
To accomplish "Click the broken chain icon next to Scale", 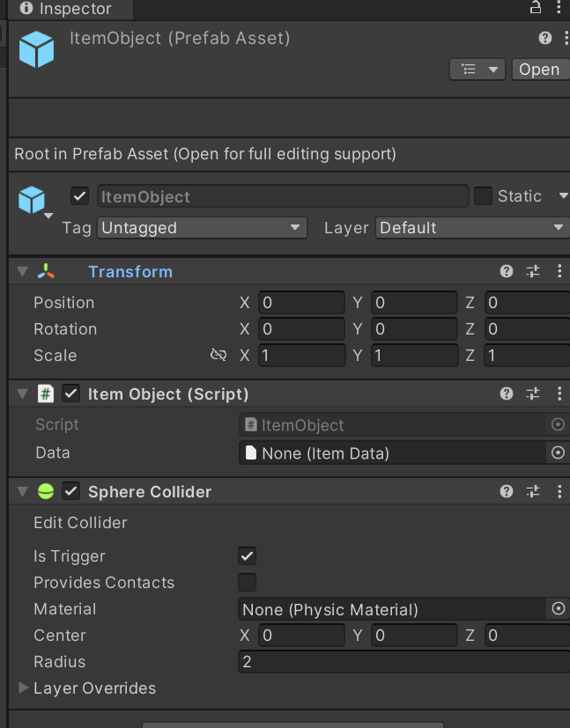I will pos(218,355).
